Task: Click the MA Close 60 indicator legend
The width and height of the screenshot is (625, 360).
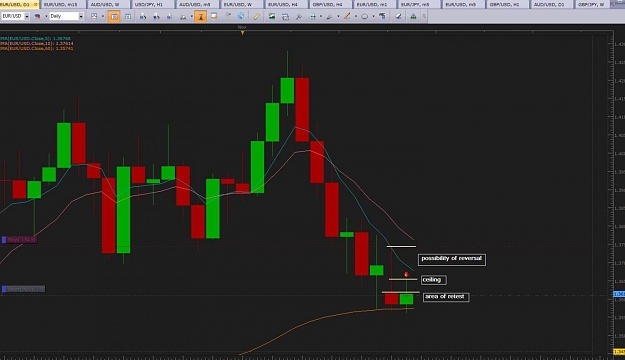Action: tap(36, 48)
